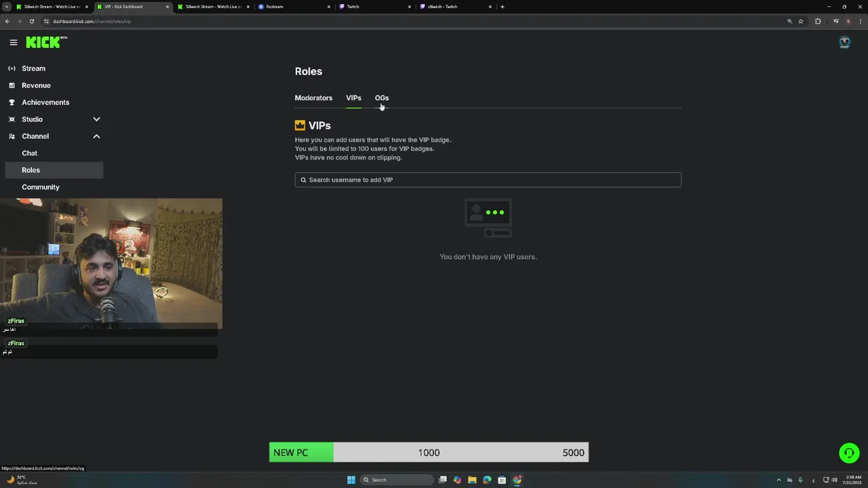Open File Explorer from taskbar
Screen dimensions: 868x488
(x=472, y=480)
